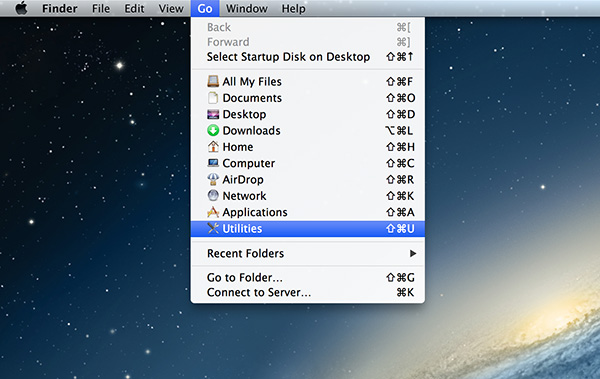Click the ⌥⌘L shortcut text
The image size is (600, 379).
399,131
